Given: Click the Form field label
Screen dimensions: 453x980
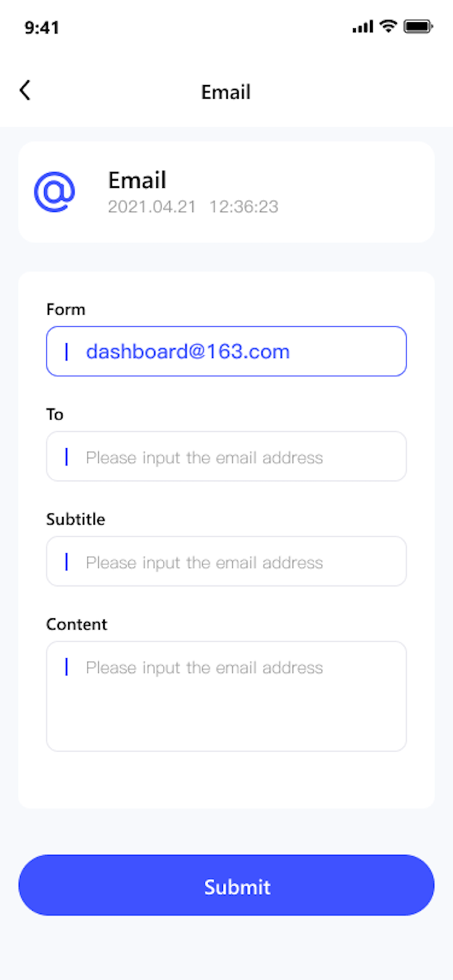Looking at the screenshot, I should (65, 309).
